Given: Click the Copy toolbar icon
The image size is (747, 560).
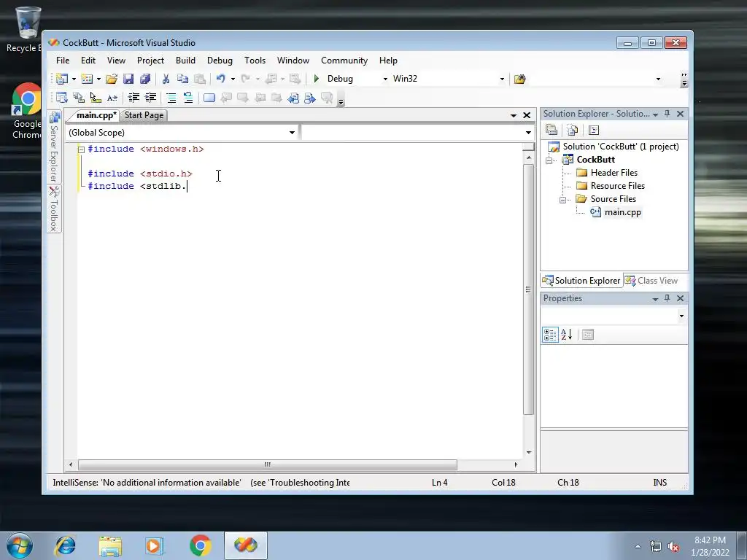Looking at the screenshot, I should coord(182,79).
